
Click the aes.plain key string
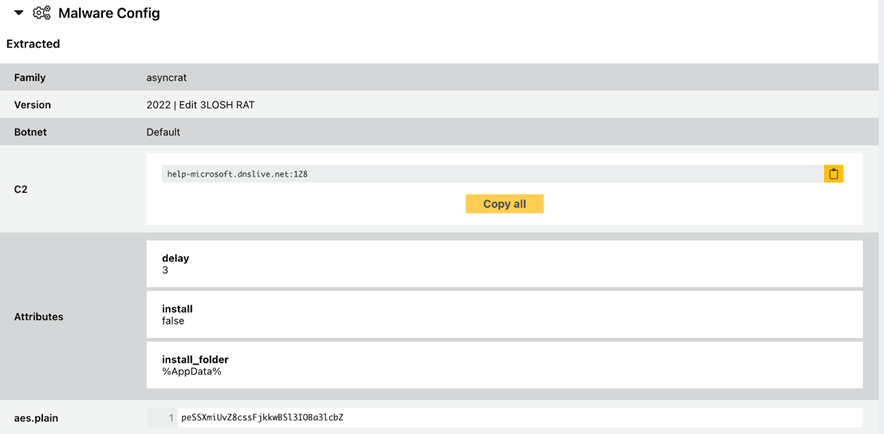pos(262,417)
